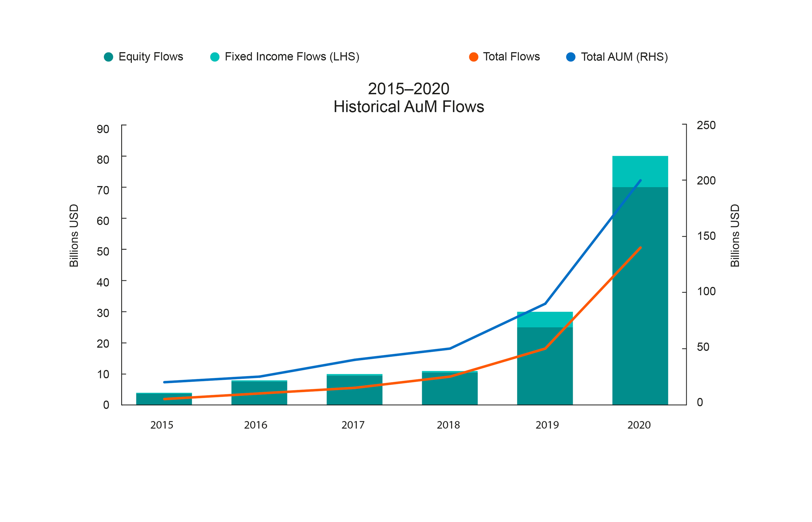Click the 2015 bar
Screen dimensions: 812x522
click(164, 399)
